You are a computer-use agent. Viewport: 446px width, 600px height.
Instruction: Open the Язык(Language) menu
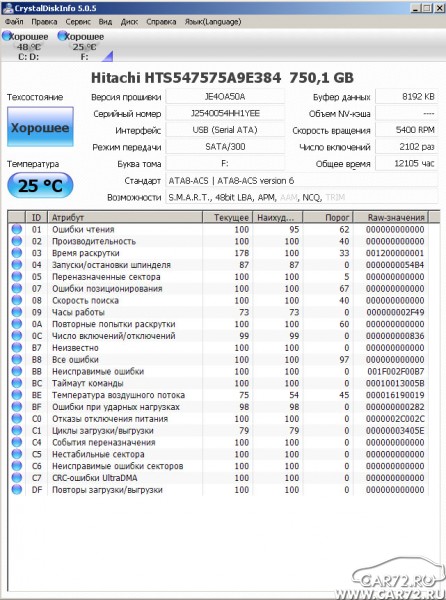click(213, 22)
